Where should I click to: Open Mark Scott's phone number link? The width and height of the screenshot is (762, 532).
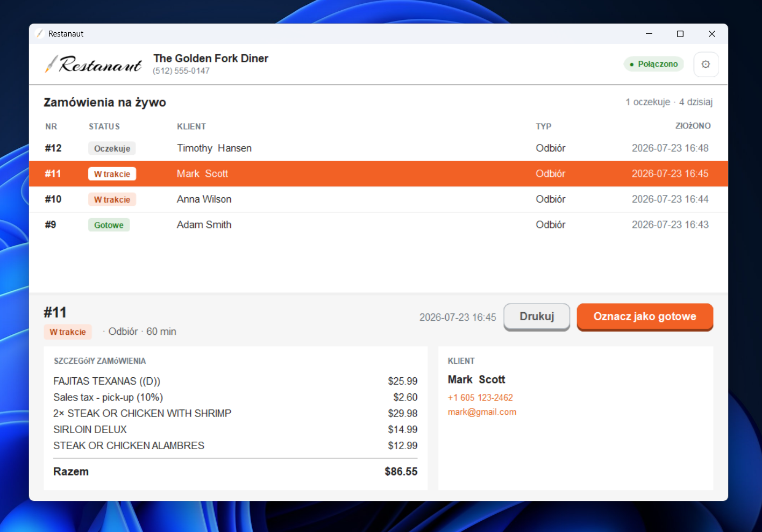(480, 398)
